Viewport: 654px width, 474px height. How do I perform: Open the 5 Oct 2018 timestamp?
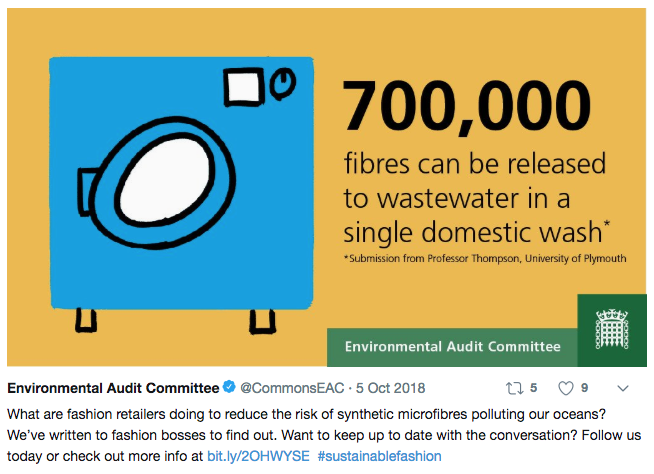click(x=390, y=388)
